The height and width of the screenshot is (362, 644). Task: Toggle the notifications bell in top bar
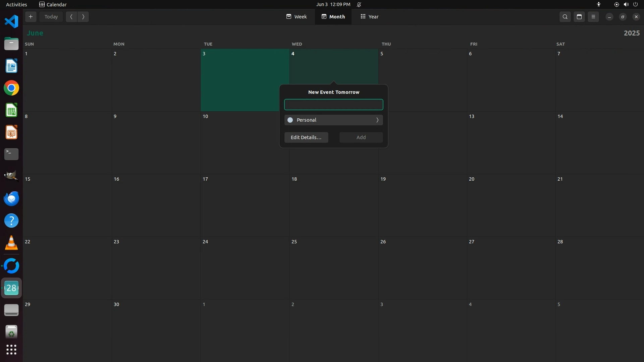click(x=359, y=4)
